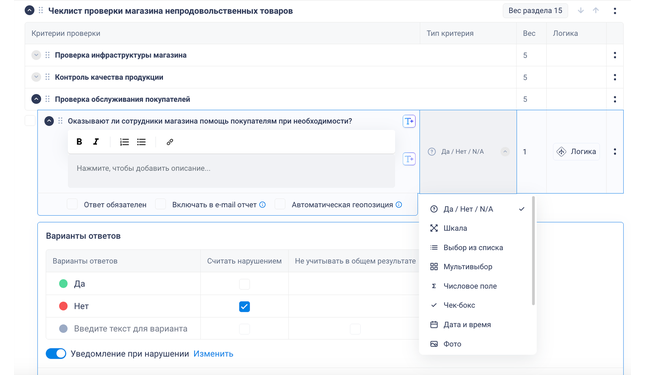The height and width of the screenshot is (375, 646).
Task: Toggle italic formatting in description editor
Action: [x=96, y=142]
